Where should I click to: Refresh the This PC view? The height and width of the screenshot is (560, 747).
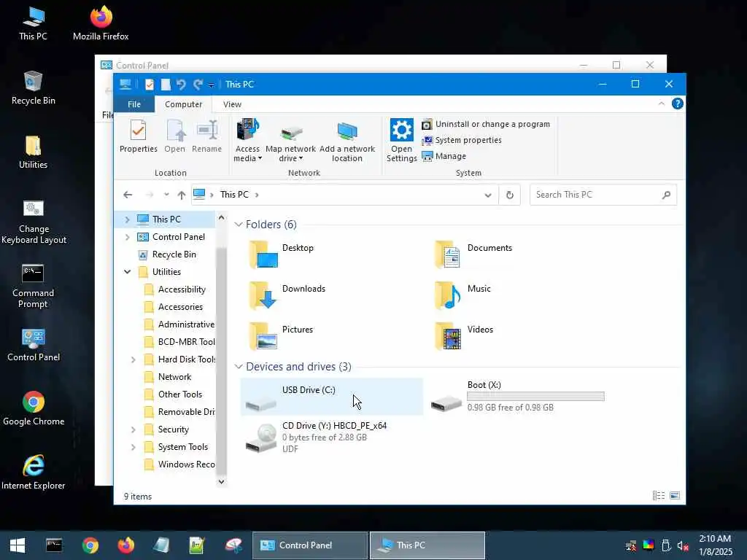tap(509, 195)
